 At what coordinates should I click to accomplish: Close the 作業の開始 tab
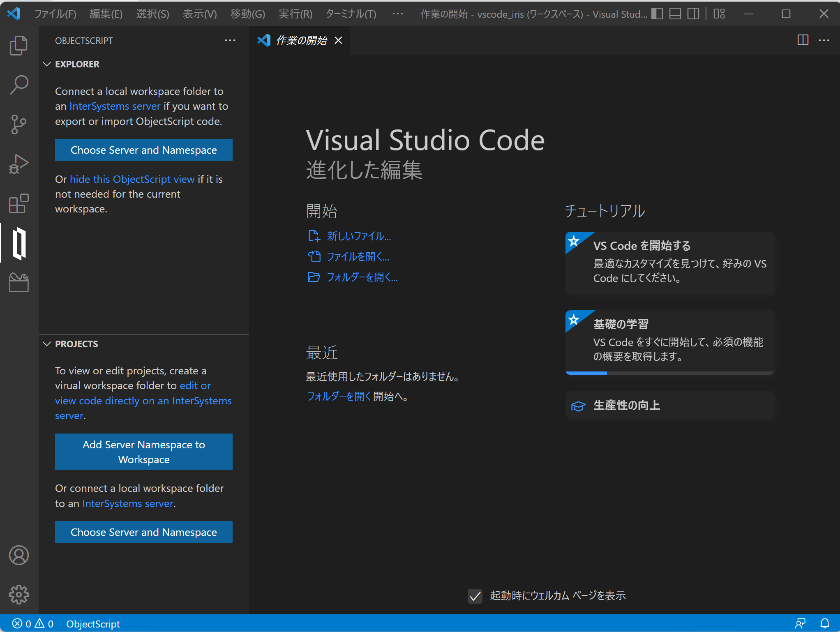click(x=338, y=40)
